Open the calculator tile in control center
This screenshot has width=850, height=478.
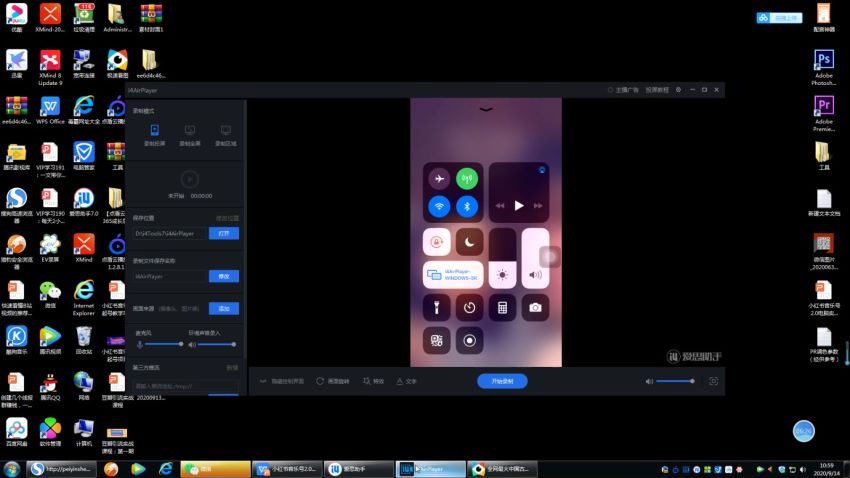click(503, 308)
